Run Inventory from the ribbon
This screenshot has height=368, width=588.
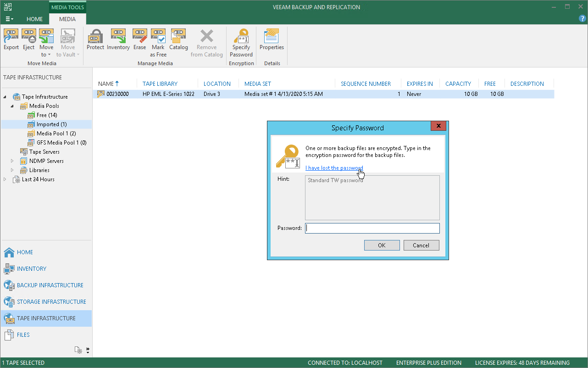[x=118, y=39]
